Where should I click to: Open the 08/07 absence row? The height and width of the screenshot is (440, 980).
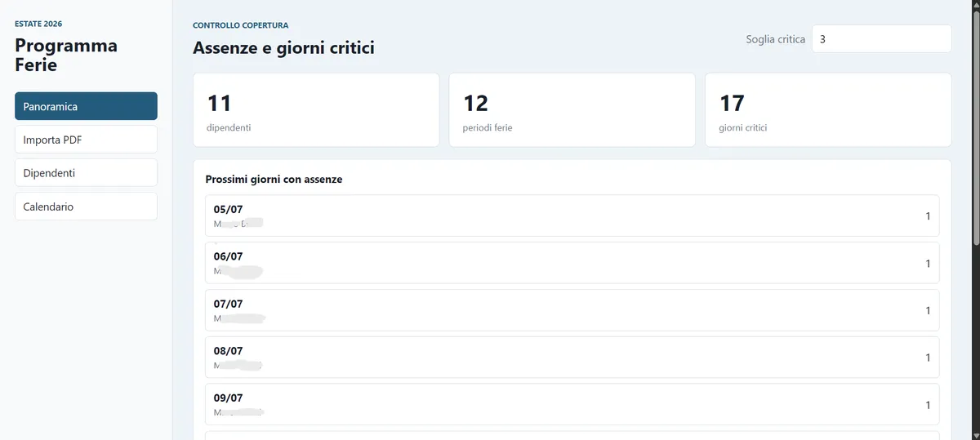pyautogui.click(x=572, y=358)
